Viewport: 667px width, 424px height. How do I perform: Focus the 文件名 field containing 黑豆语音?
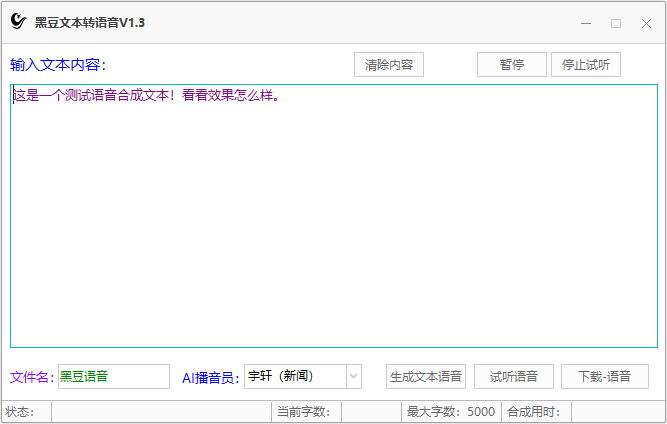pos(114,376)
